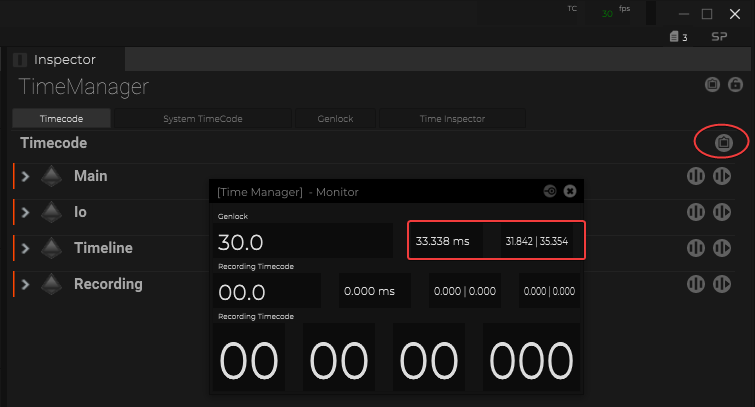Click Recording row second circular arrow icon
Image resolution: width=755 pixels, height=407 pixels.
(x=722, y=284)
